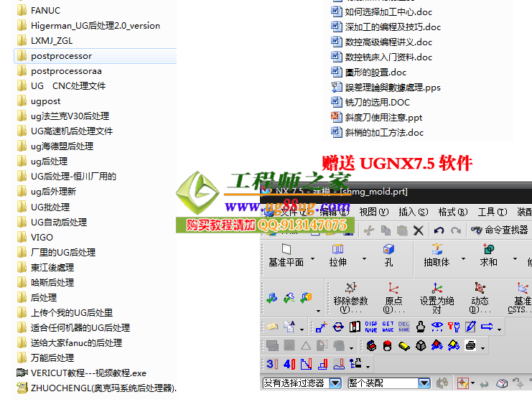Open toolbar options arrow after blue-arrow icon

tap(500, 329)
